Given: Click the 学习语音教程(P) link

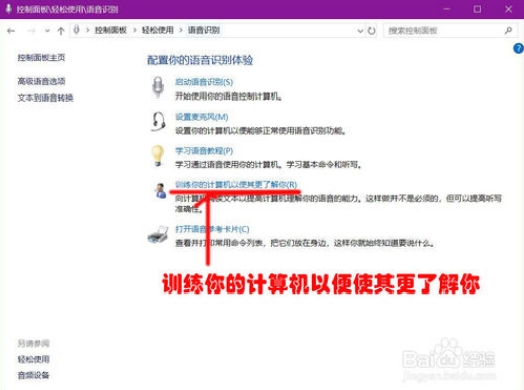Looking at the screenshot, I should [204, 151].
